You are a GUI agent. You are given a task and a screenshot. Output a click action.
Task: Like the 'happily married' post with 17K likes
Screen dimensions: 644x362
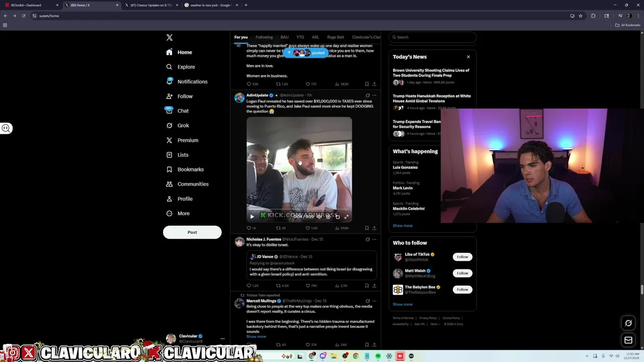311,84
